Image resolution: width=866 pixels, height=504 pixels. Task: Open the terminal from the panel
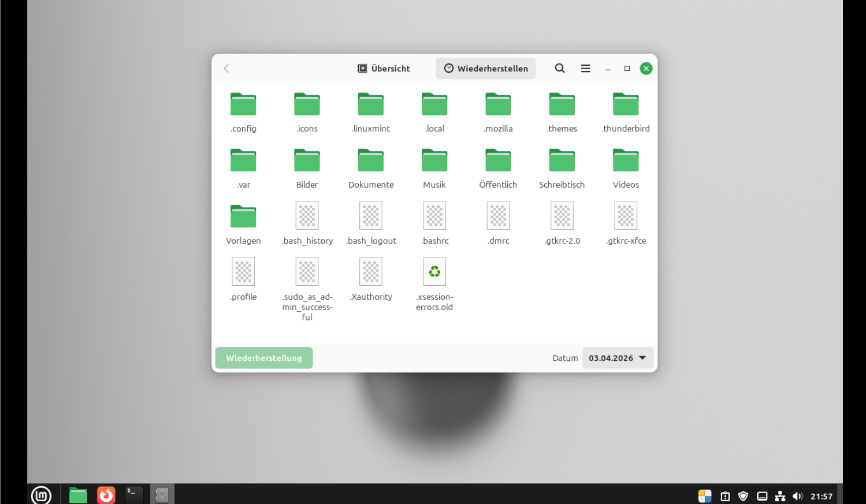point(133,495)
